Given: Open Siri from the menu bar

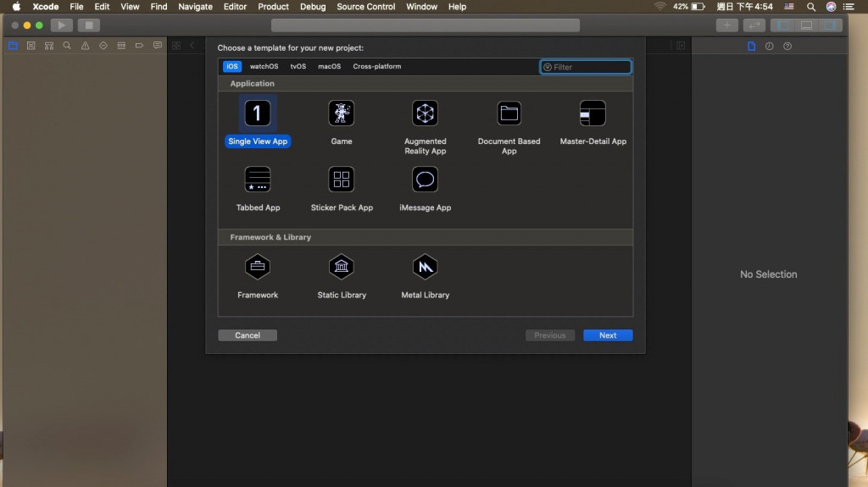Looking at the screenshot, I should [x=831, y=7].
